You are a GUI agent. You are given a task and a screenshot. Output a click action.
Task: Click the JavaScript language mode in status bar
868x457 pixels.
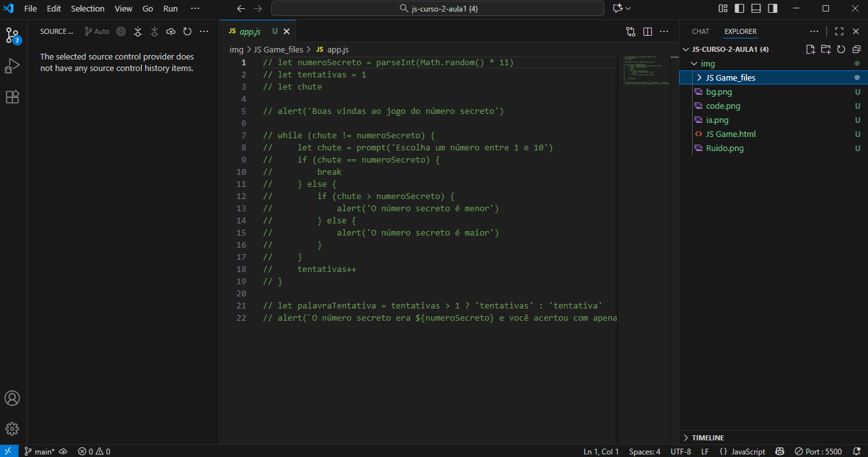[x=742, y=451]
